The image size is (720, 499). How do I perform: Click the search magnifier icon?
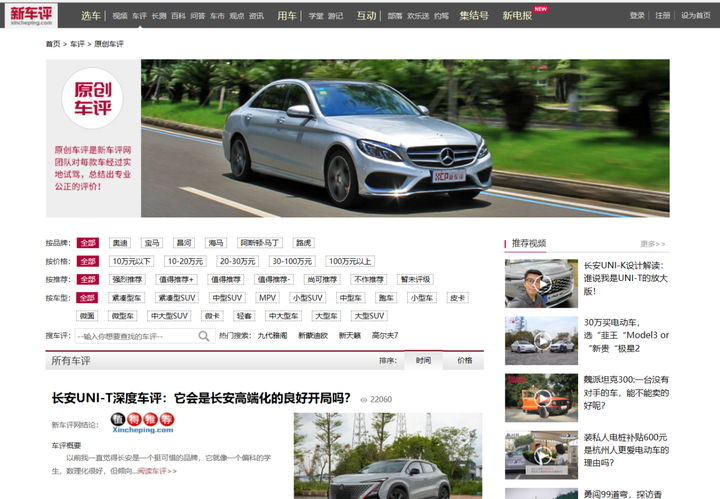(204, 336)
